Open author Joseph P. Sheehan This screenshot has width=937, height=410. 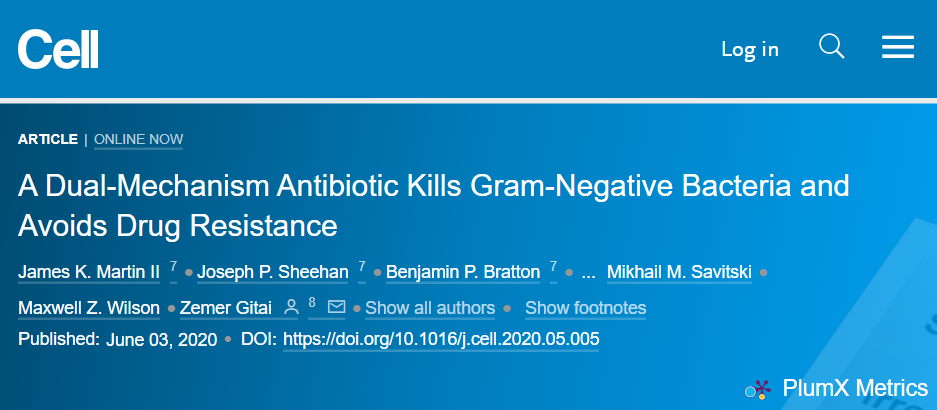tap(275, 271)
